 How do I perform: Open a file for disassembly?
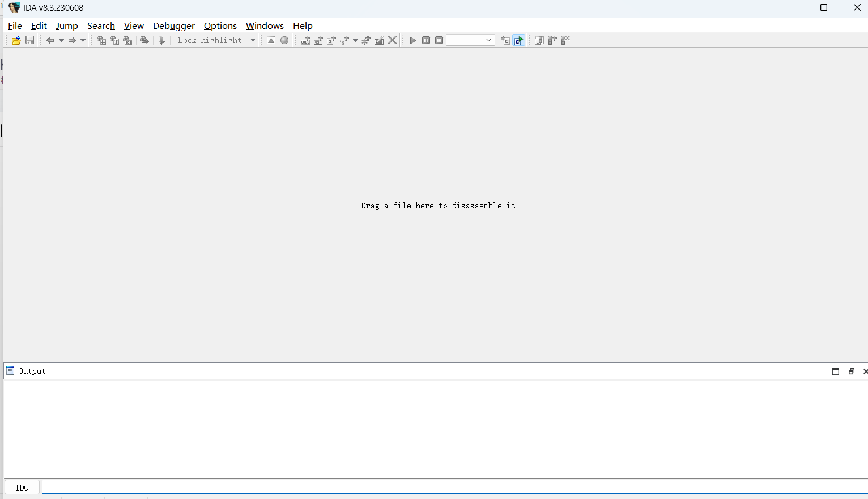[x=16, y=40]
